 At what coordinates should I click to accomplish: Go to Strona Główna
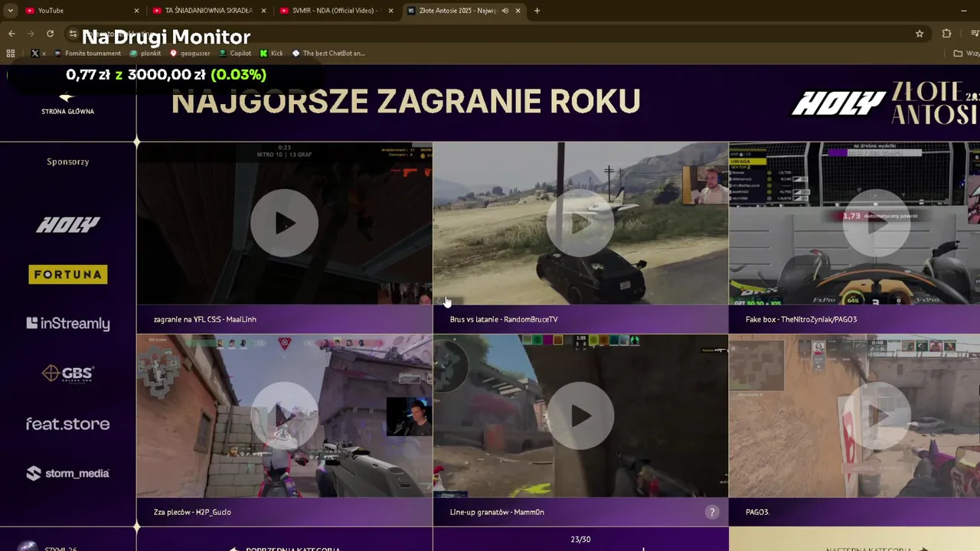click(67, 105)
